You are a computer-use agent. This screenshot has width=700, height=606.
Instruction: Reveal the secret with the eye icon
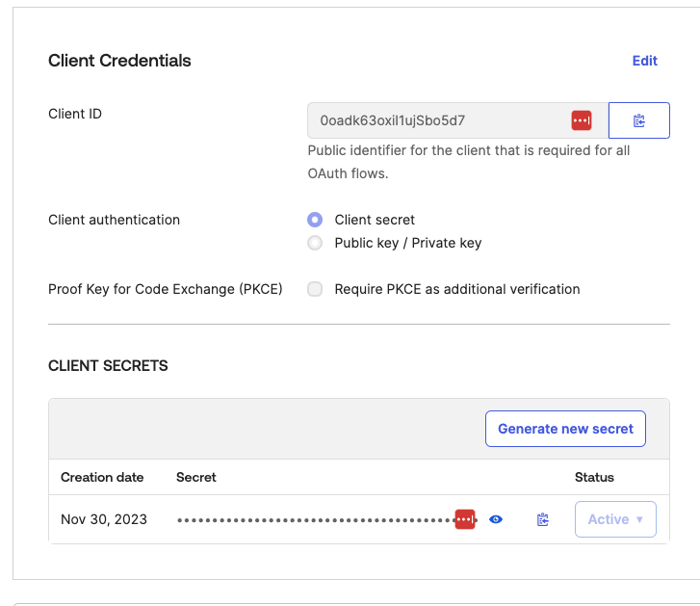(496, 519)
